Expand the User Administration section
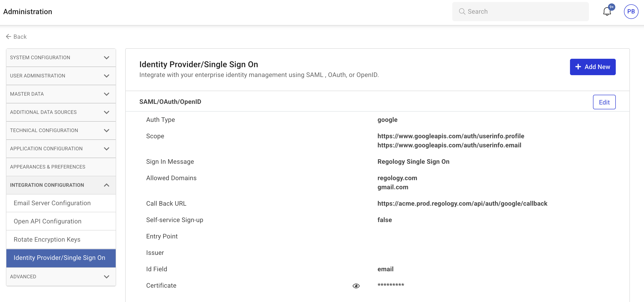 pyautogui.click(x=107, y=76)
